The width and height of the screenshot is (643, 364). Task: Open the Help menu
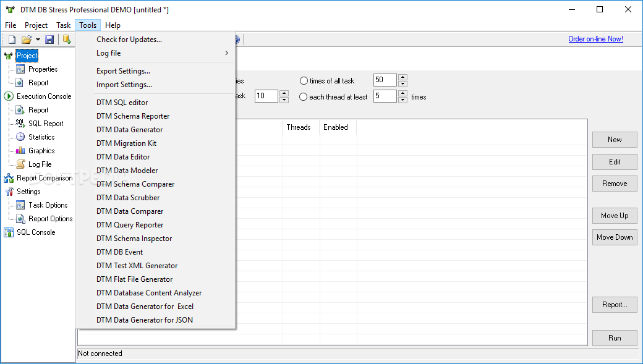[113, 25]
